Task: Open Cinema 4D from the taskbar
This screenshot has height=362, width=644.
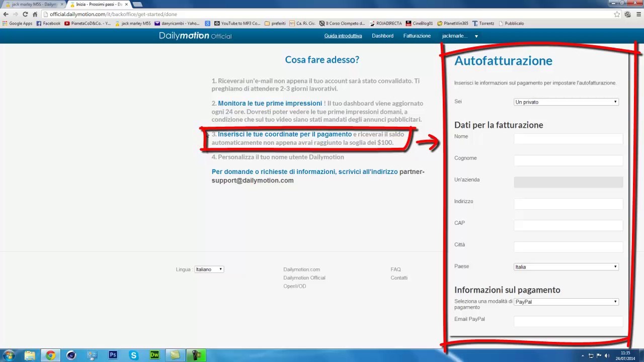Action: pyautogui.click(x=71, y=355)
